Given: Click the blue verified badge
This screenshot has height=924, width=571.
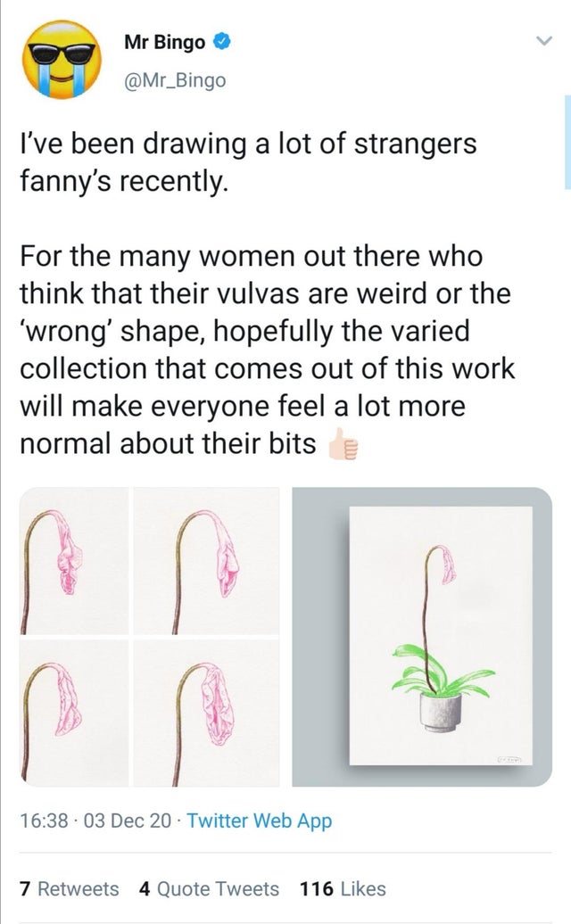Looking at the screenshot, I should coord(221,42).
